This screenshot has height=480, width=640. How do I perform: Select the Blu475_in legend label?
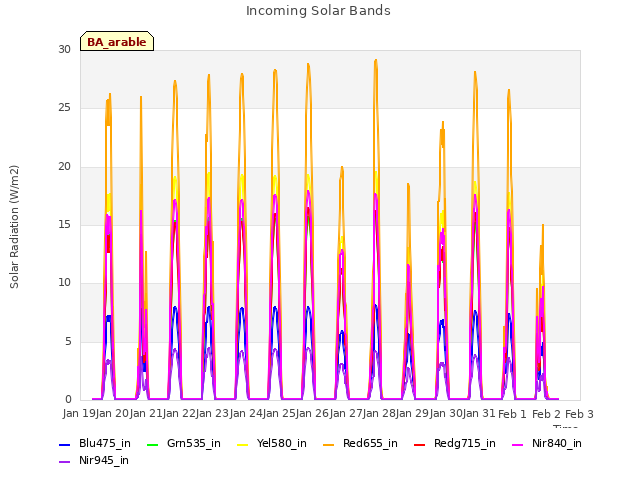click(x=105, y=444)
